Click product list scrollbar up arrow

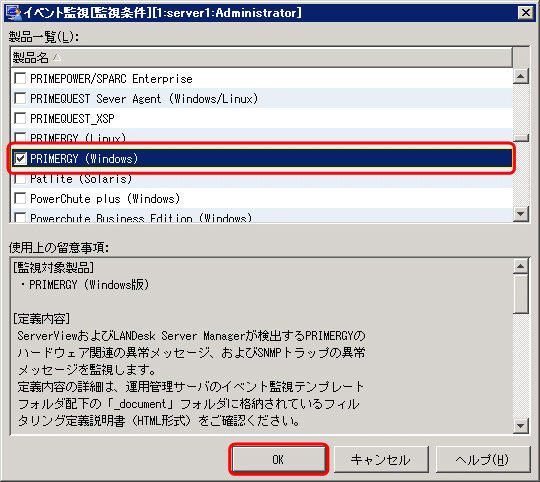pos(521,76)
